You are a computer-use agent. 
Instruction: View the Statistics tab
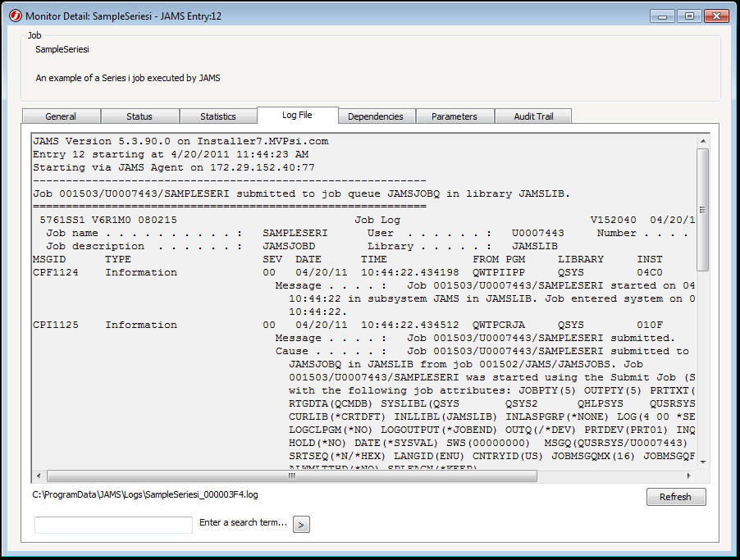click(218, 116)
